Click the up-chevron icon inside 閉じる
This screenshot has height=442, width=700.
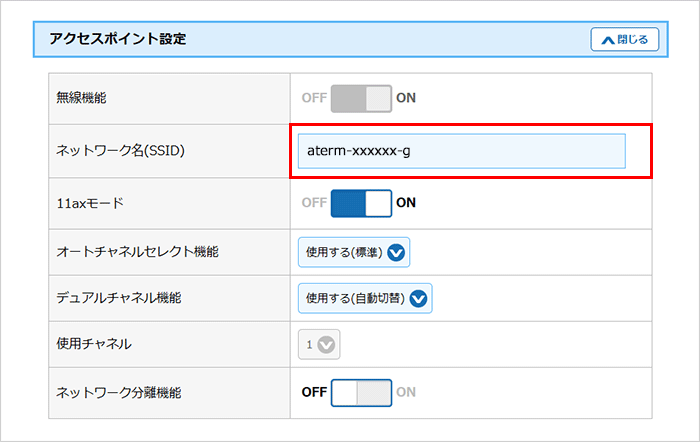pyautogui.click(x=607, y=41)
